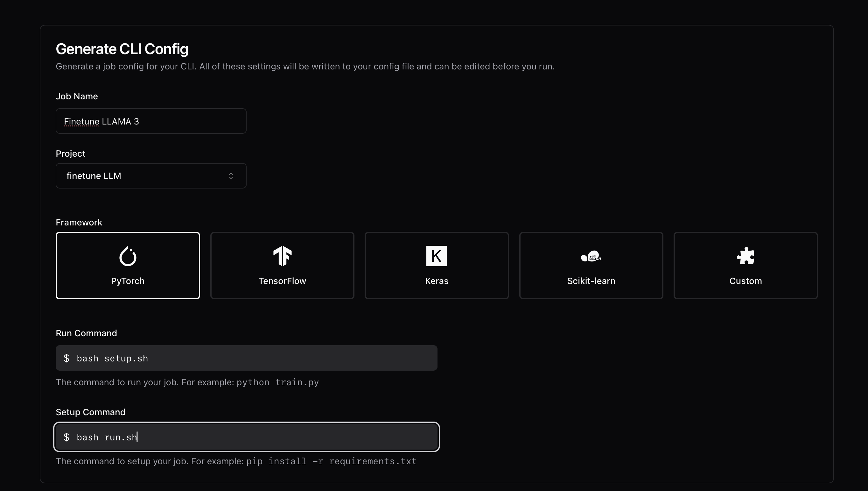This screenshot has width=868, height=491.
Task: Click the Framework section label
Action: click(x=79, y=222)
